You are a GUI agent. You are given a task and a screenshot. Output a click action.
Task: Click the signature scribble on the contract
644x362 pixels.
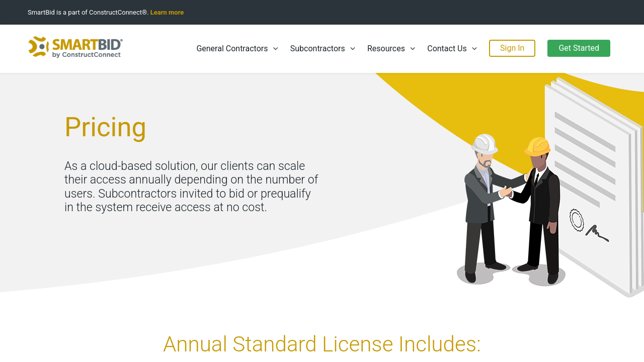click(x=597, y=233)
